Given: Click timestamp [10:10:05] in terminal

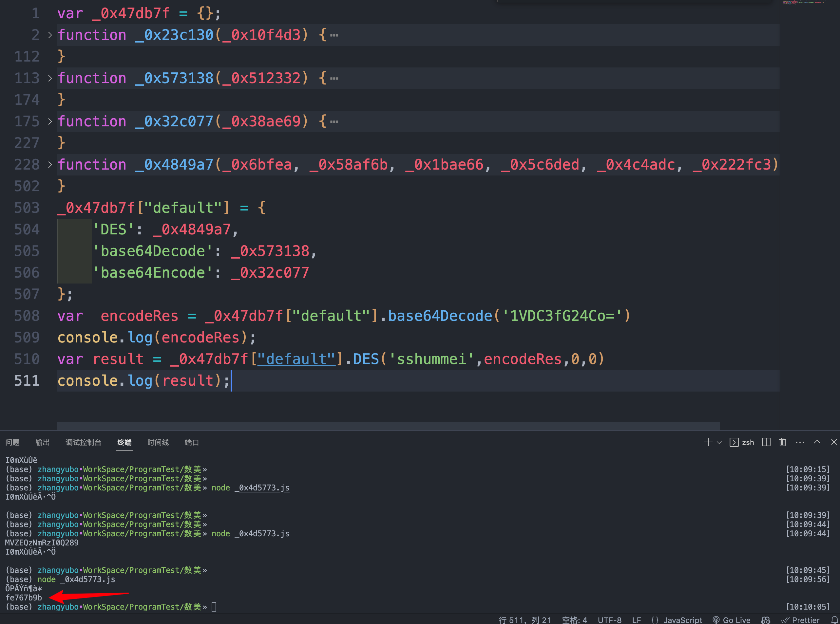Looking at the screenshot, I should (808, 607).
